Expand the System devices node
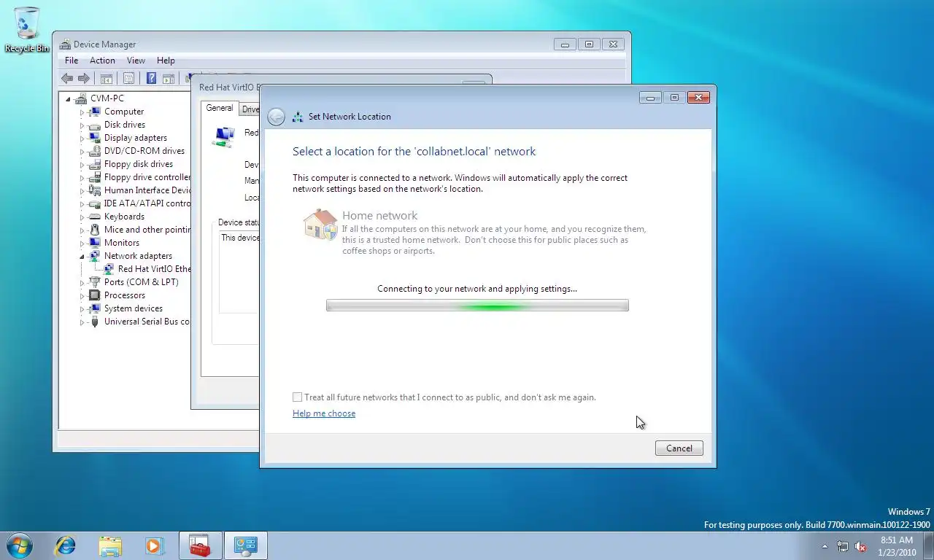934x560 pixels. coord(82,309)
